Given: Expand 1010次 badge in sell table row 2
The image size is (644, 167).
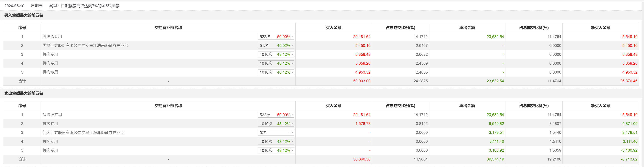Looking at the screenshot, I should point(276,124).
